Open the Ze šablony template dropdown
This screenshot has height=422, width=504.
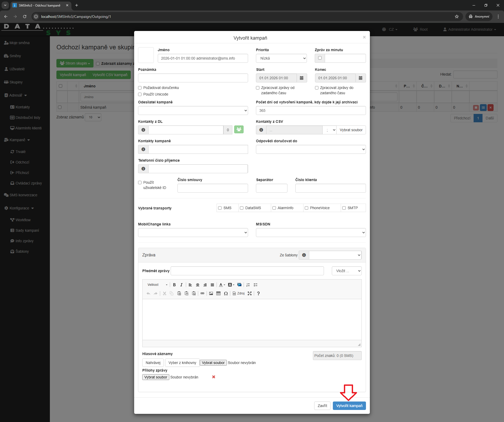[x=335, y=255]
